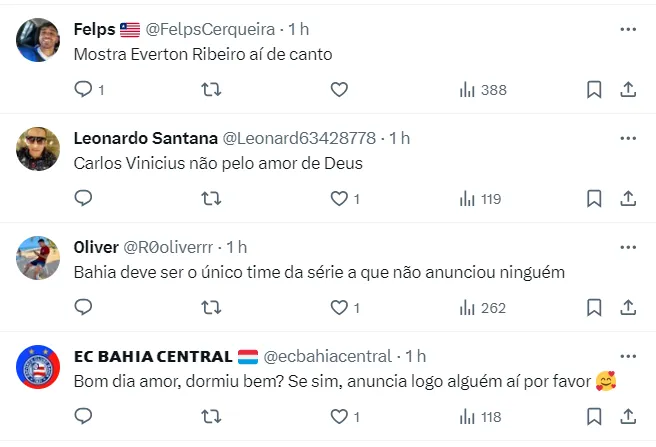Retweet Oliver's tweet about Bahia

coord(212,308)
